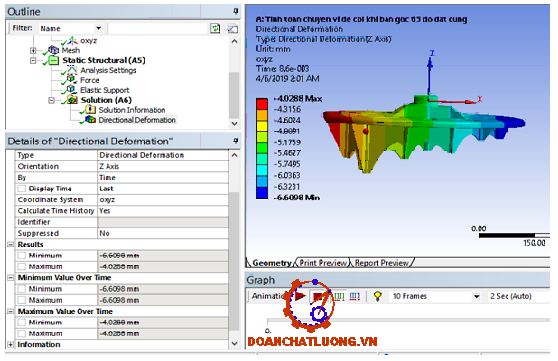The image size is (558, 361).
Task: Click the Outline filter text field
Action: point(157,28)
